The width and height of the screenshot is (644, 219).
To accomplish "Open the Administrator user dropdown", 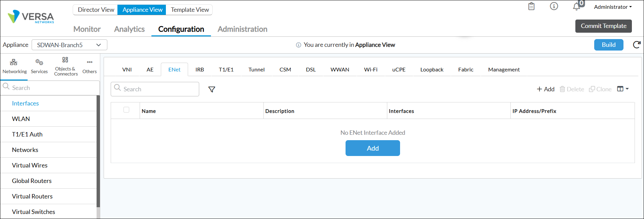I will (612, 7).
